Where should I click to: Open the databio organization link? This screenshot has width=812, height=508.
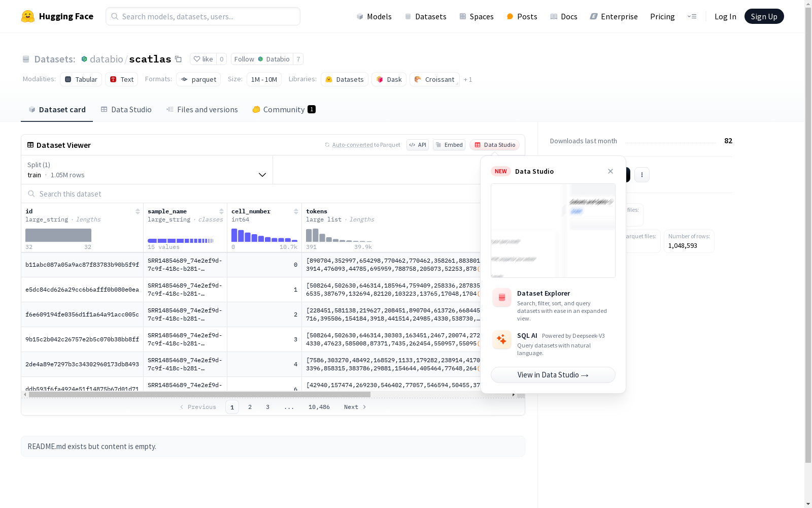tap(107, 59)
